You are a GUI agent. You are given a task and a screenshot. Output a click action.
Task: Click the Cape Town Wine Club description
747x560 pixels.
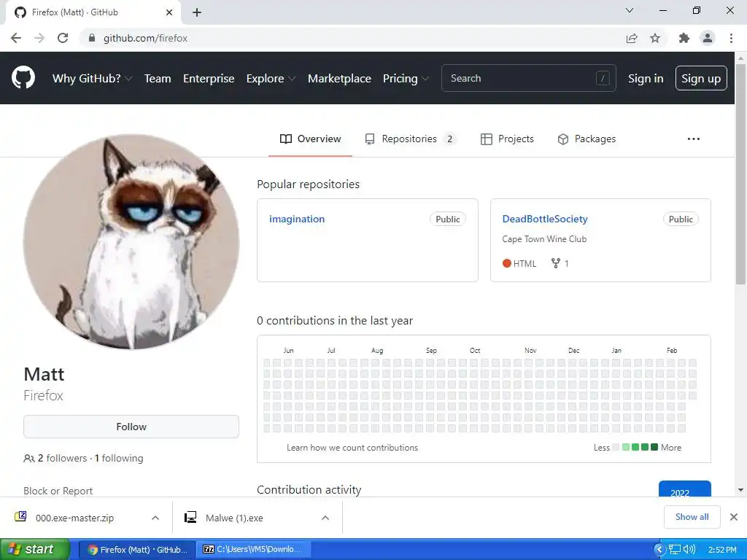click(544, 239)
